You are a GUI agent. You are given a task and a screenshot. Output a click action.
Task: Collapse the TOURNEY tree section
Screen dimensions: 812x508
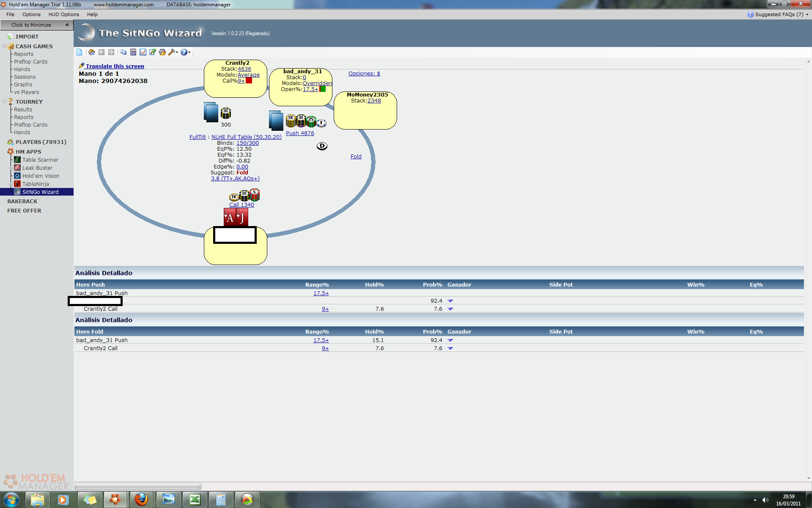(4, 101)
